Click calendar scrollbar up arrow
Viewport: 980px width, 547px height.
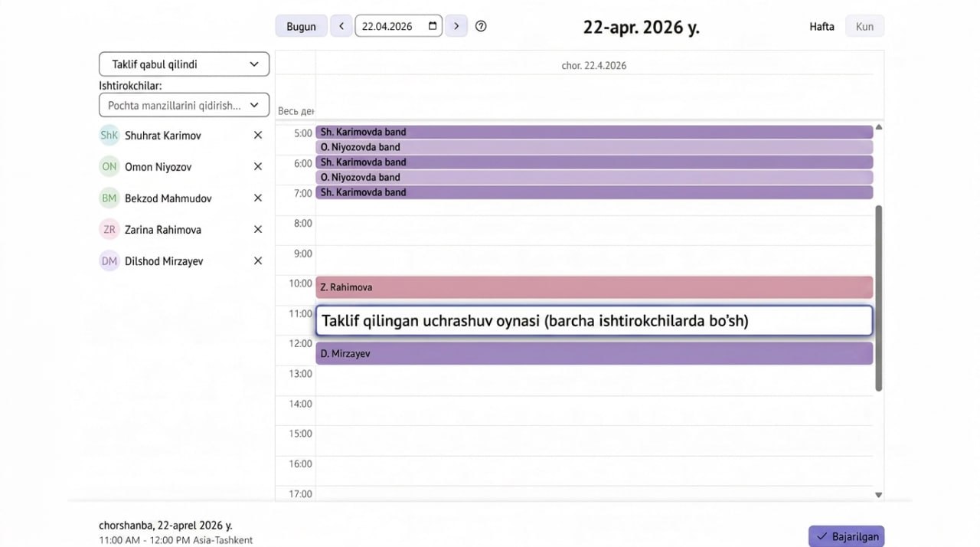879,127
